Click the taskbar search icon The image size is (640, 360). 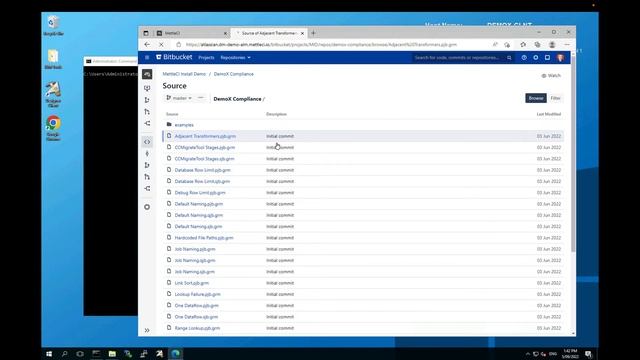[64, 354]
